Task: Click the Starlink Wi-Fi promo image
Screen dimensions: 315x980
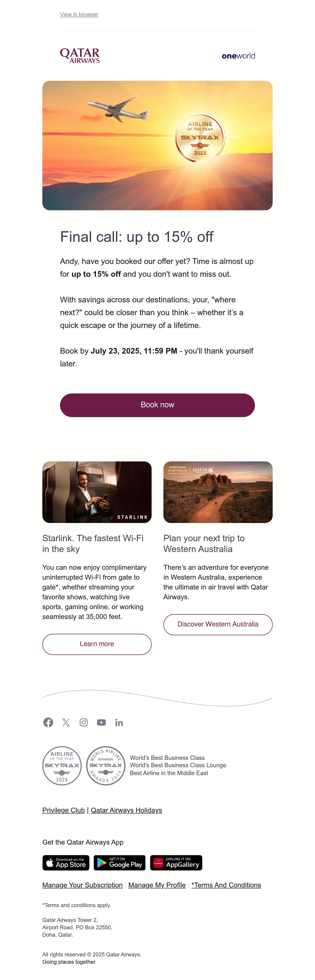Action: coord(97,492)
